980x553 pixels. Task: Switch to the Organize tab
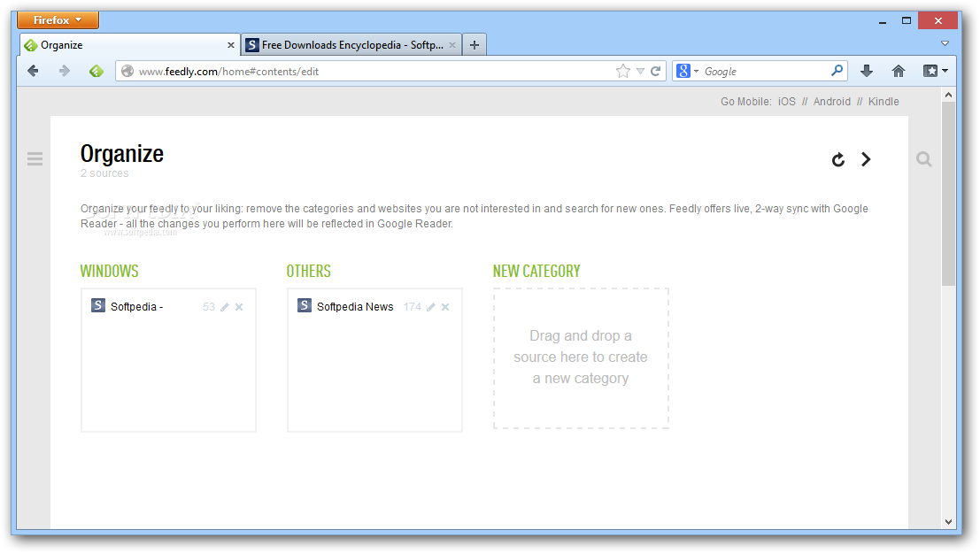pyautogui.click(x=128, y=45)
